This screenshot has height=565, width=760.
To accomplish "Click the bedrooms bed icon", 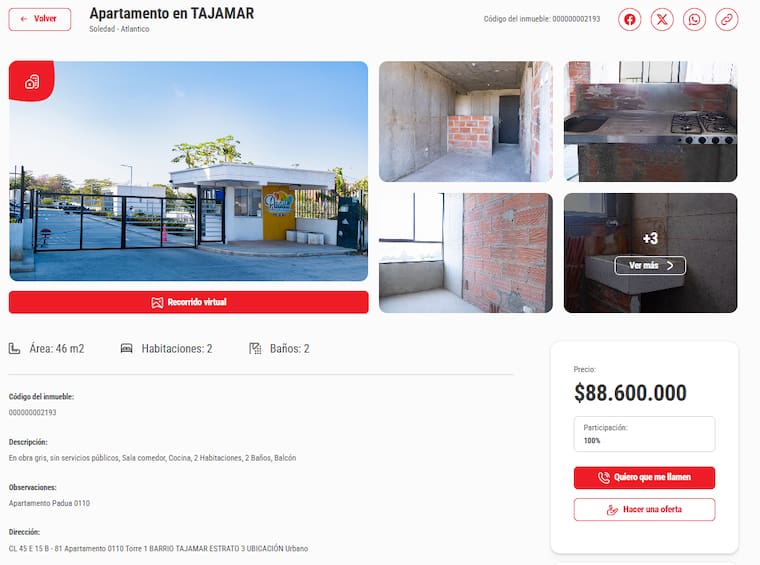I will (127, 348).
